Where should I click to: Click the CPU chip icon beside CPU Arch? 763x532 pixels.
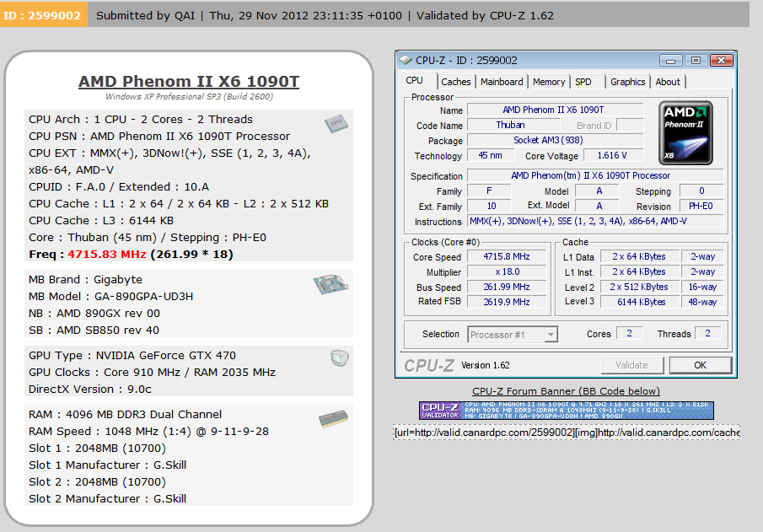coord(336,124)
